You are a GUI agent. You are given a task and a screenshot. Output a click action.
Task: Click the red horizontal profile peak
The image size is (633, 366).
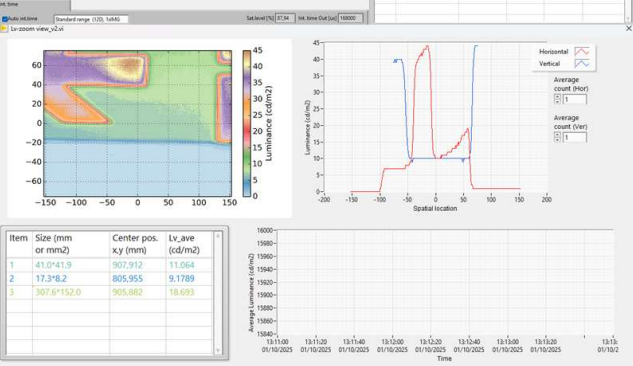point(428,46)
